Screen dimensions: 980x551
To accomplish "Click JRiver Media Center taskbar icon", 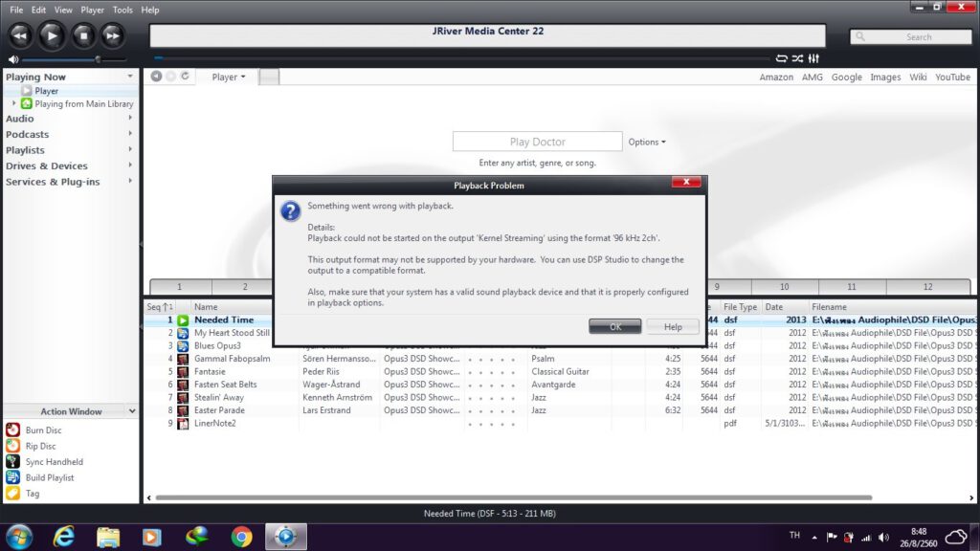I will (285, 537).
